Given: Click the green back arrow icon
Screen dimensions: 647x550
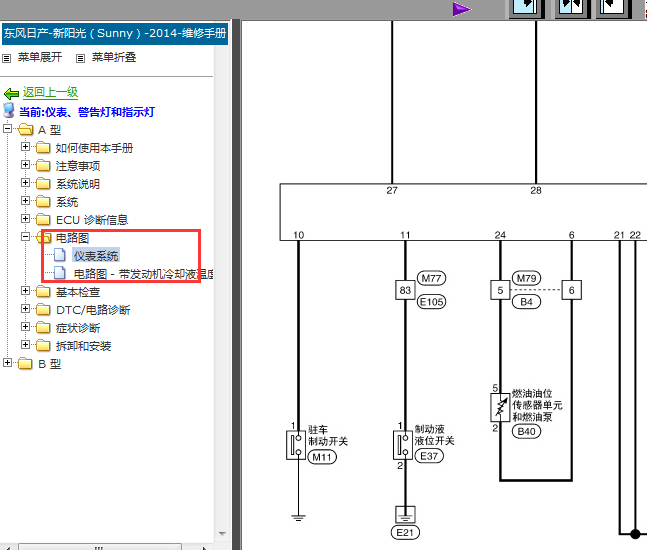Looking at the screenshot, I should pos(12,94).
